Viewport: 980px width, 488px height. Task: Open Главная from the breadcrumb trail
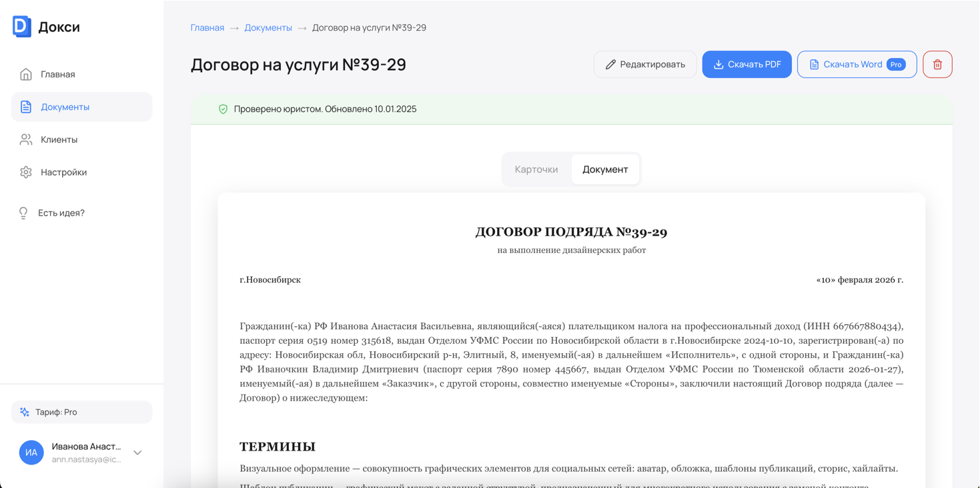tap(207, 27)
